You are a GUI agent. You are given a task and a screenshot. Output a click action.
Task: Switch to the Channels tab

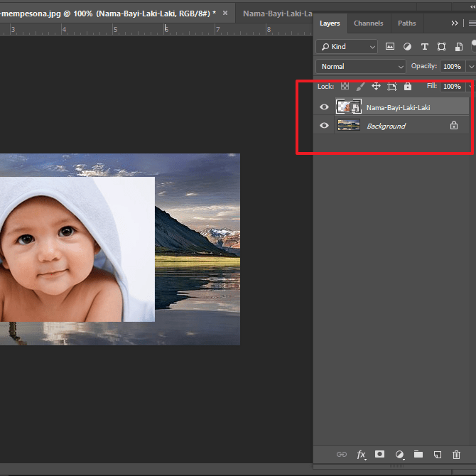(368, 23)
